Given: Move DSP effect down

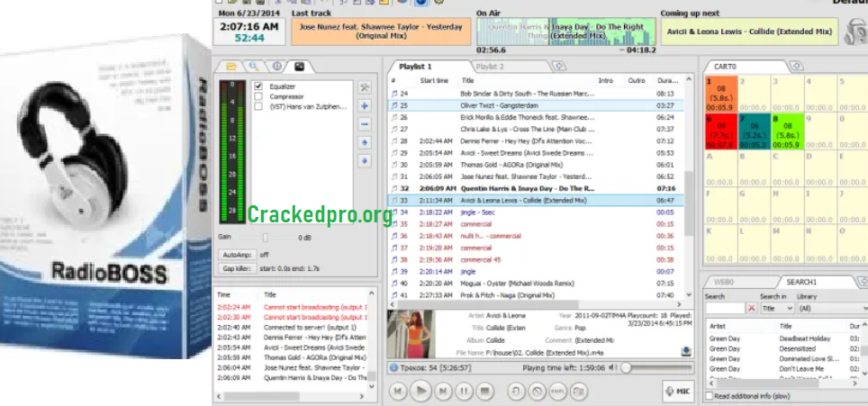Looking at the screenshot, I should [365, 161].
